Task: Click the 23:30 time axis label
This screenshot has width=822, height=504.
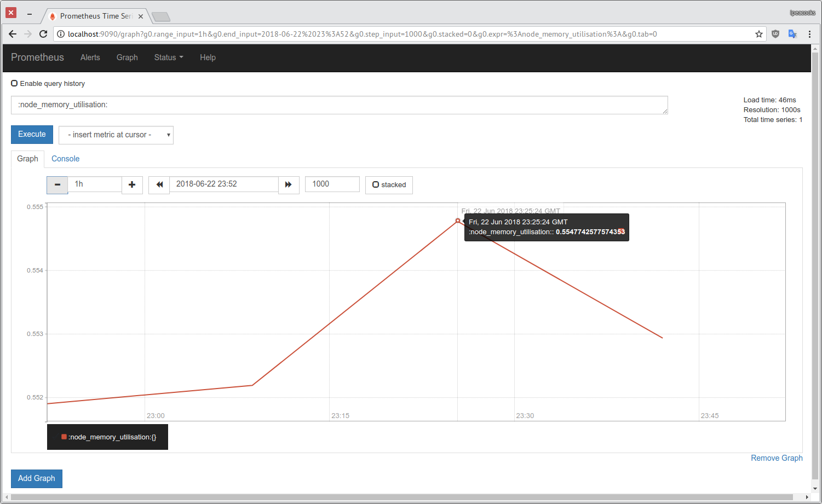Action: point(525,416)
